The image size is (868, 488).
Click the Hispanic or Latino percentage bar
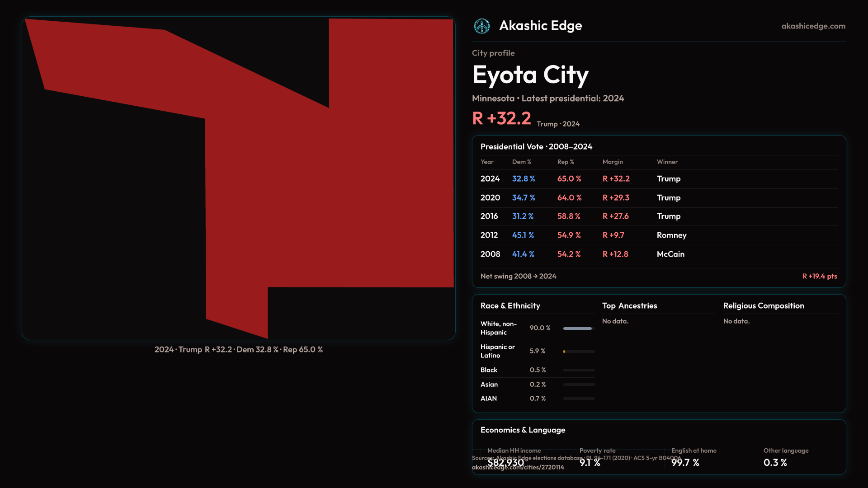click(x=578, y=352)
